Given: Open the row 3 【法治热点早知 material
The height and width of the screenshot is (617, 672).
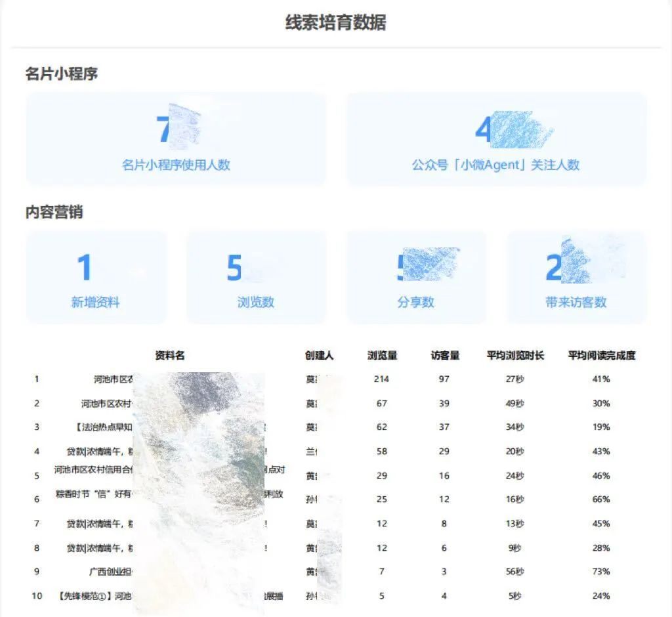Looking at the screenshot, I should pyautogui.click(x=105, y=427).
